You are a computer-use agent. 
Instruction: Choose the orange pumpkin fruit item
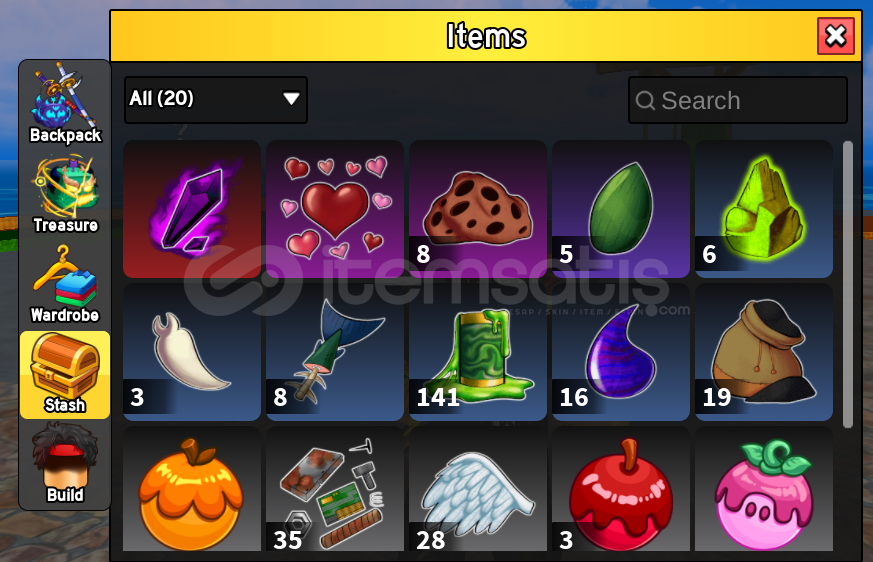192,489
